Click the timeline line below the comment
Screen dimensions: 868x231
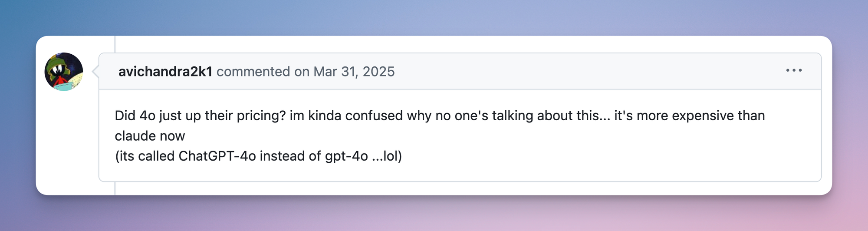coord(115,188)
